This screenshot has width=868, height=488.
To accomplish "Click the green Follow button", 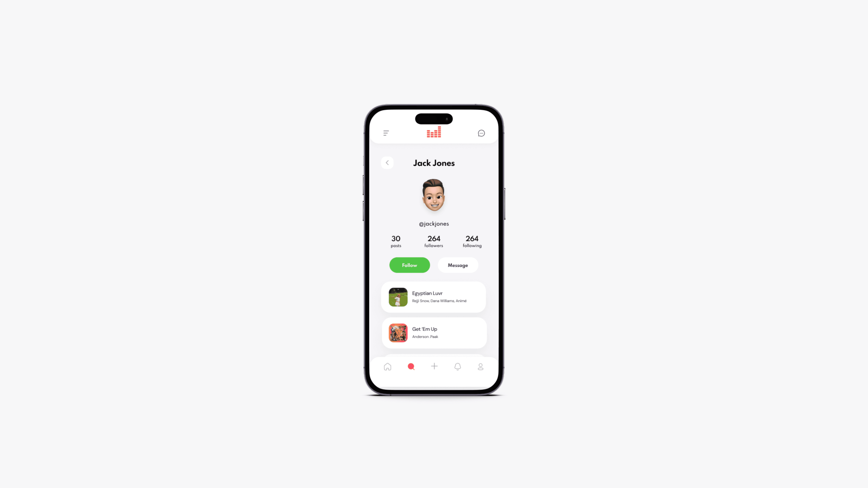I will pyautogui.click(x=410, y=265).
